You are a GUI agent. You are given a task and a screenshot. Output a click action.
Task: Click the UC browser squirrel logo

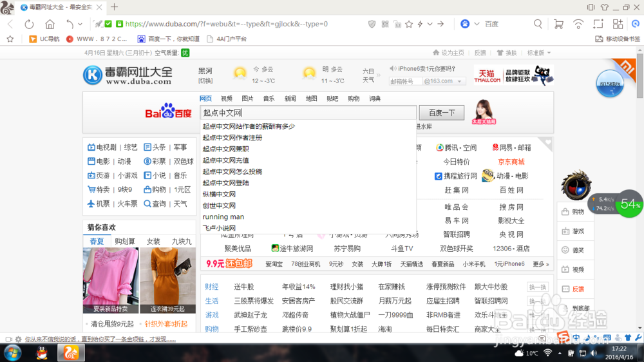7,7
